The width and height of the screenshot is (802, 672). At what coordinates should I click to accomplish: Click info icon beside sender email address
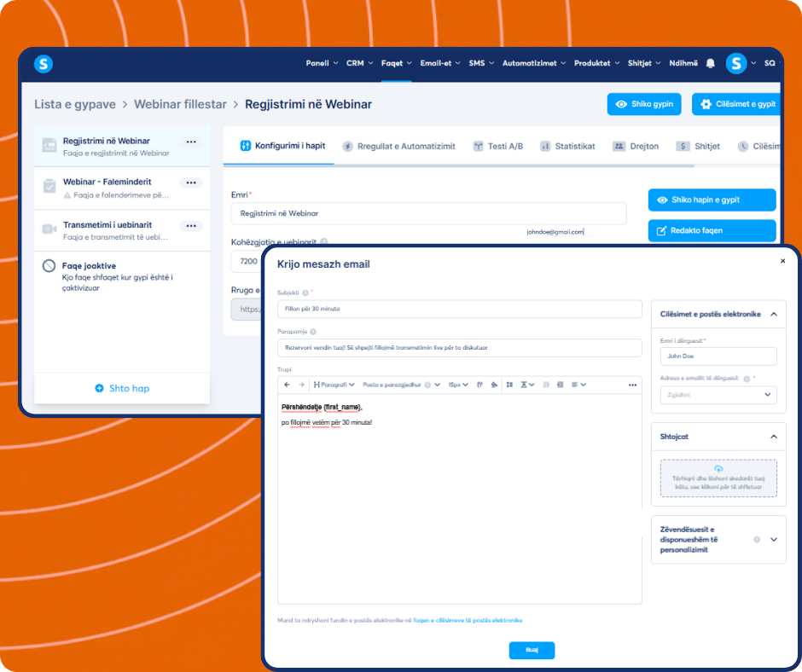coord(747,379)
